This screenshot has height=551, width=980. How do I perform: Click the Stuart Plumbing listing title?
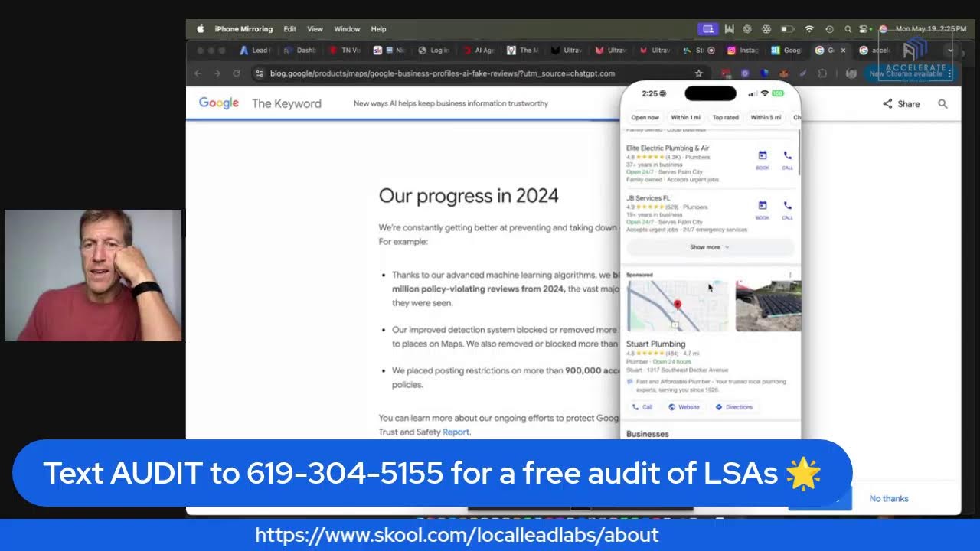click(x=655, y=344)
